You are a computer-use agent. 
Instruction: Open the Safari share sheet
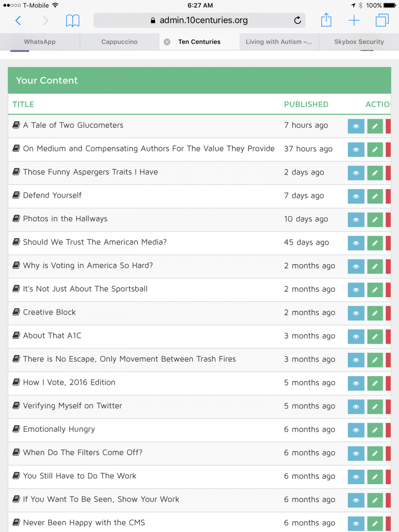(x=326, y=20)
